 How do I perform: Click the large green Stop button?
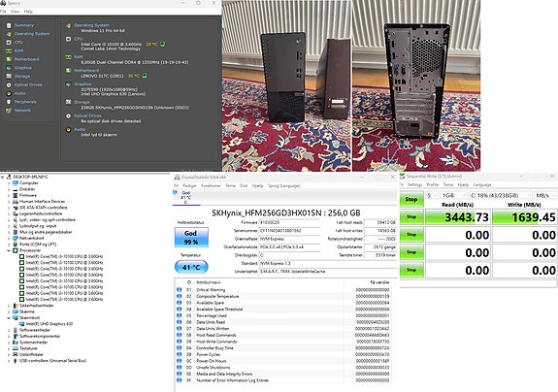point(411,199)
